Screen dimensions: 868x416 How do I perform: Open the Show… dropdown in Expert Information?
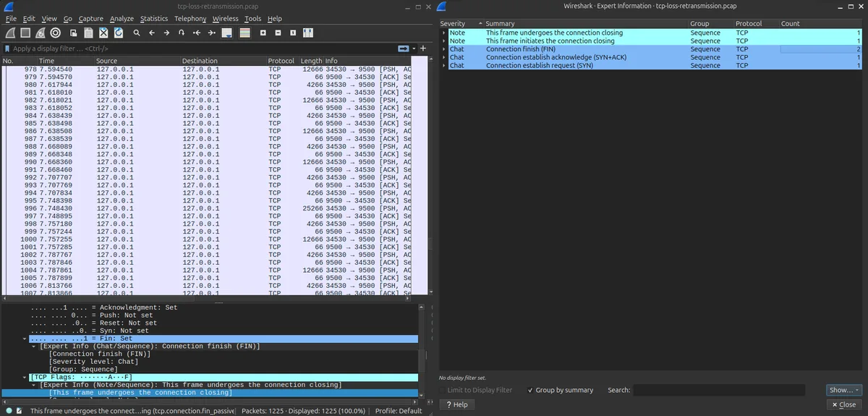pyautogui.click(x=844, y=390)
